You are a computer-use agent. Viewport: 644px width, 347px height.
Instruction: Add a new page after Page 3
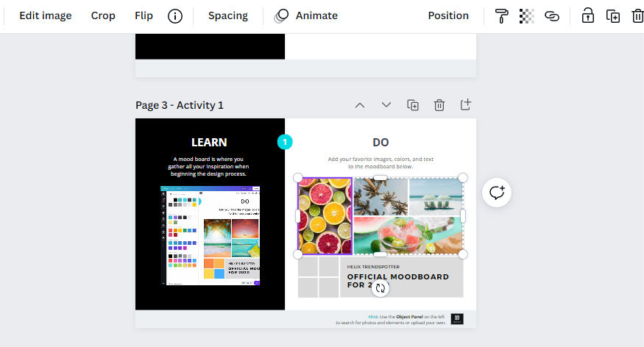[x=465, y=104]
